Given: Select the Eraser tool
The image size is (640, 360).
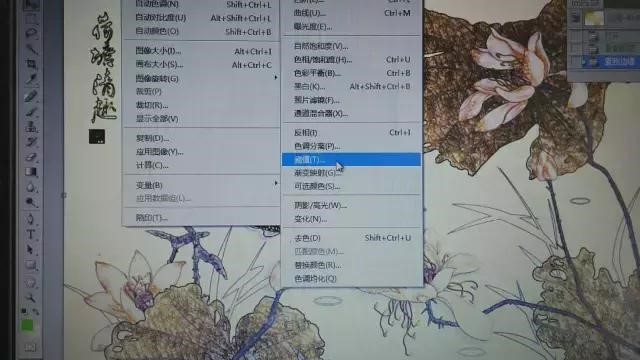Looking at the screenshot, I should [31, 157].
